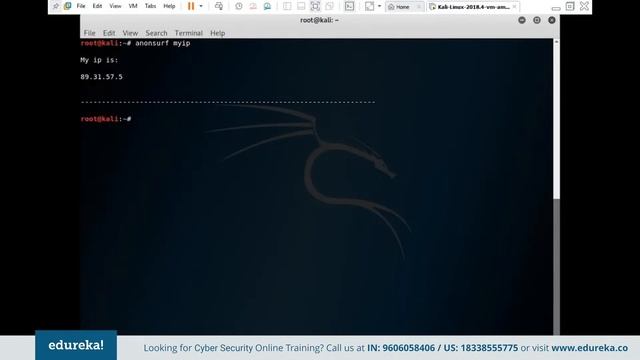
Task: Click the root@kali window title
Action: pos(320,20)
